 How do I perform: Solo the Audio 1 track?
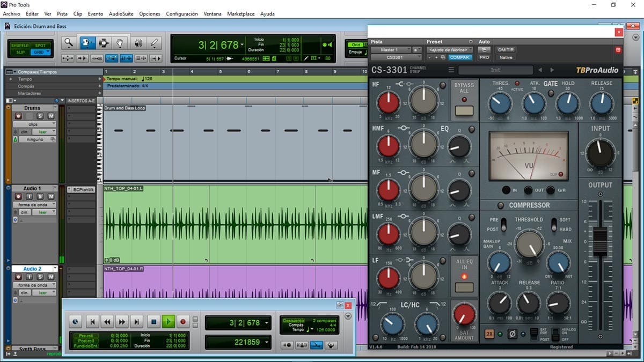(x=40, y=196)
